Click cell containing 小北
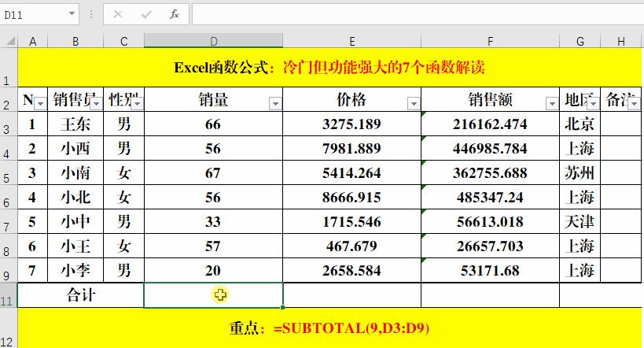The height and width of the screenshot is (348, 644). tap(75, 197)
